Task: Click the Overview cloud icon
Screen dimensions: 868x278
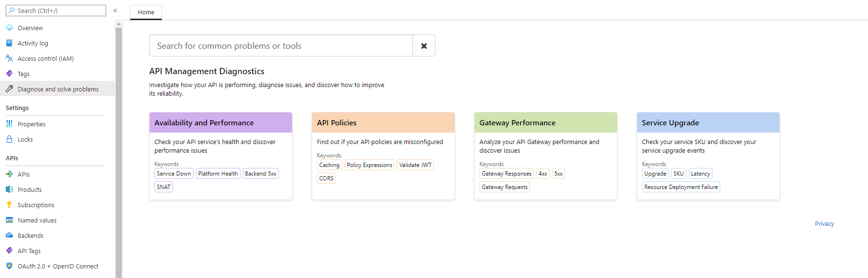Action: (x=9, y=28)
